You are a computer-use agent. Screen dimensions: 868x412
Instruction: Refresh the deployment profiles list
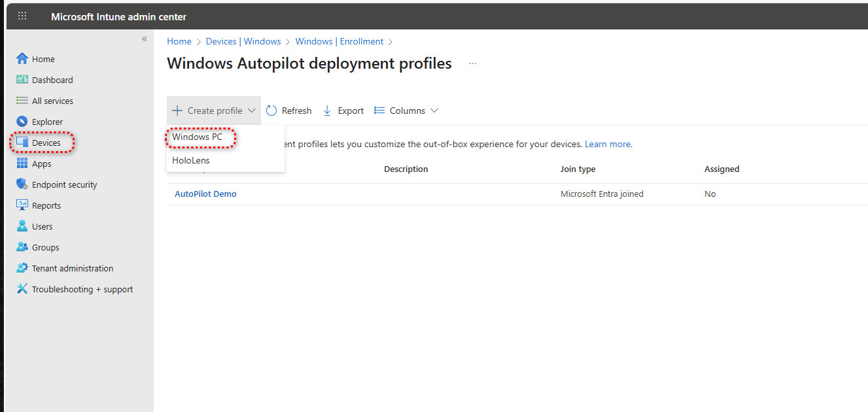click(288, 111)
